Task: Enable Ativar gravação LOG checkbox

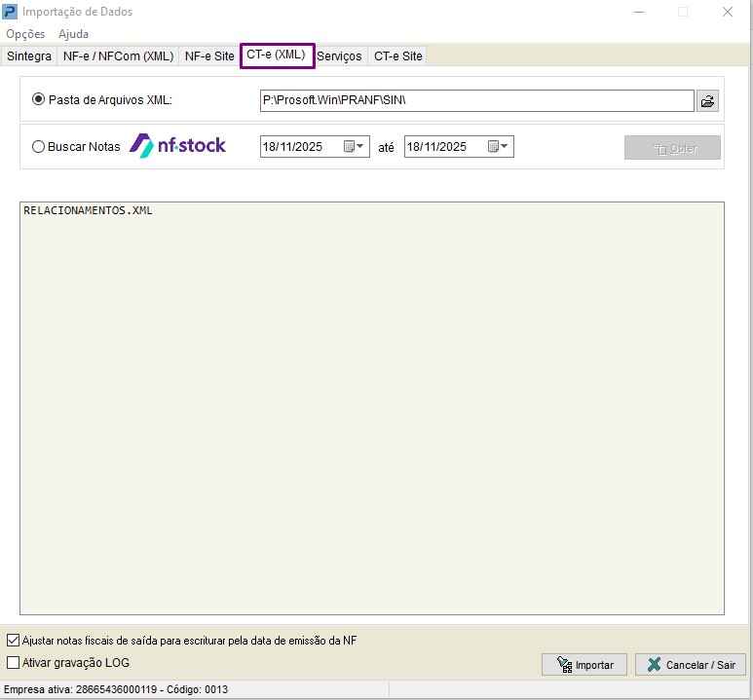Action: click(x=13, y=663)
